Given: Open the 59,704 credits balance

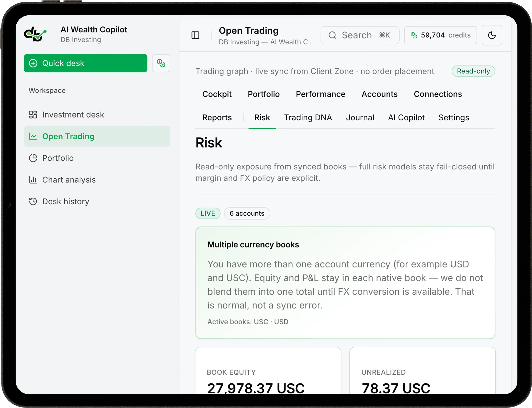Looking at the screenshot, I should (440, 35).
